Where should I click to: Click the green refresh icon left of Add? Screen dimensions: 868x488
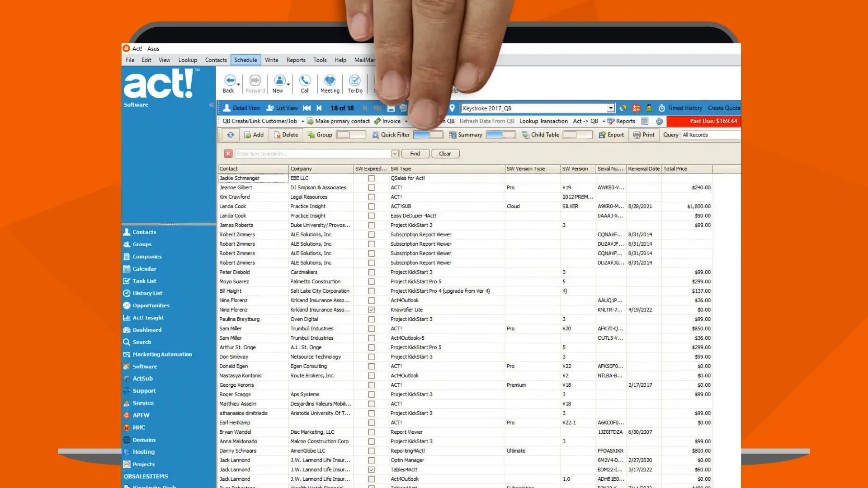pyautogui.click(x=231, y=135)
